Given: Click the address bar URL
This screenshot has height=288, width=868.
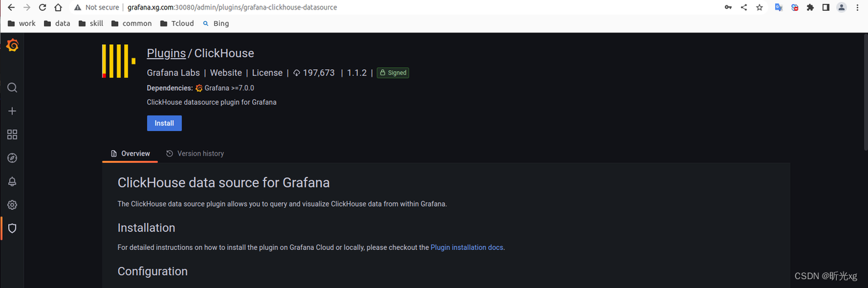Looking at the screenshot, I should tap(232, 7).
